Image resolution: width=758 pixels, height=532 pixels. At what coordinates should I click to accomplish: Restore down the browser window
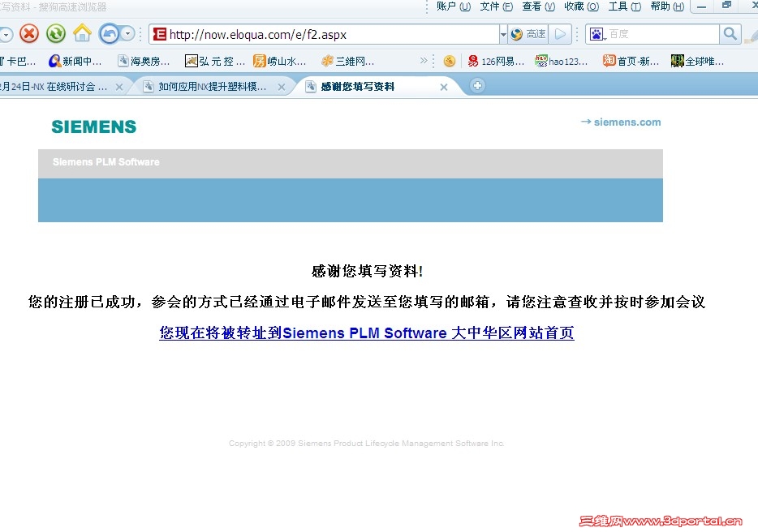(726, 6)
